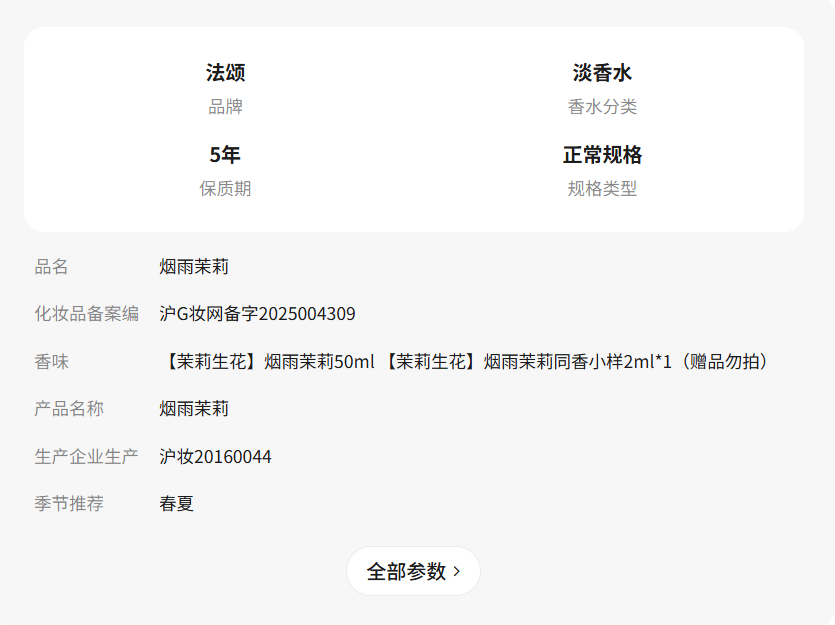Click the 规格类型 label
The height and width of the screenshot is (625, 835).
(602, 188)
